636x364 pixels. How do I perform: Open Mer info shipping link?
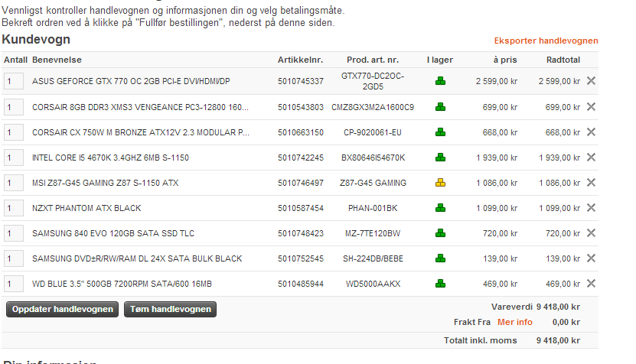tap(515, 322)
